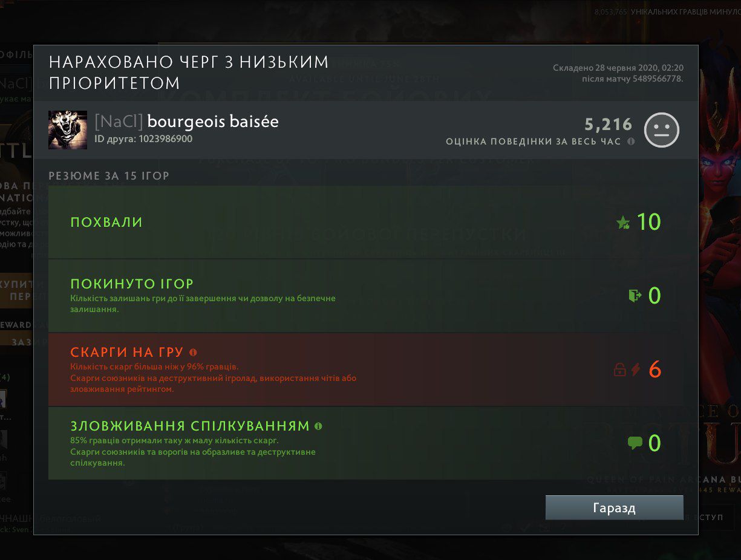
Task: Click the green chat bubble icon
Action: pyautogui.click(x=635, y=444)
